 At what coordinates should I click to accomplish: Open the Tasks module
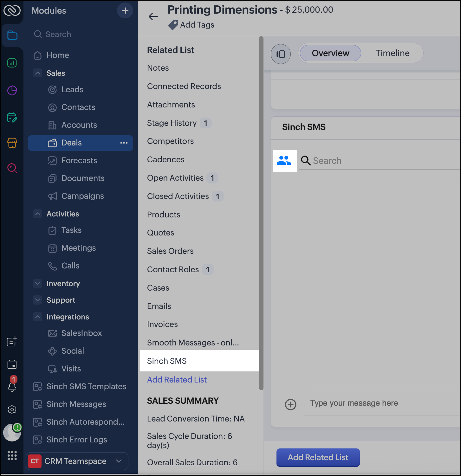click(x=71, y=230)
